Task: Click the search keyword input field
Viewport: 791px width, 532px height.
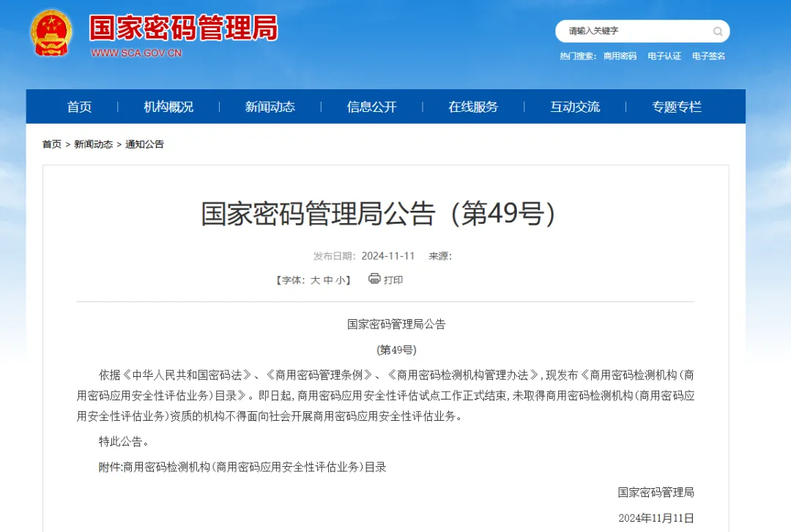Action: click(x=634, y=31)
